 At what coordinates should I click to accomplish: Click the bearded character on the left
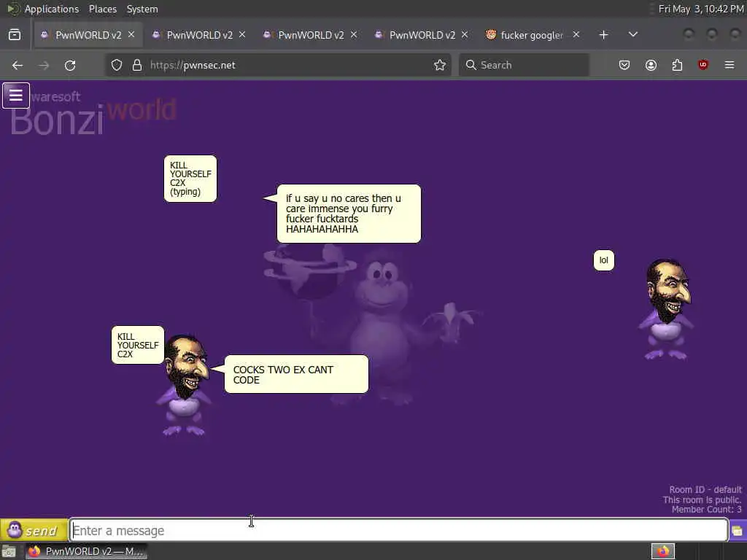coord(185,385)
